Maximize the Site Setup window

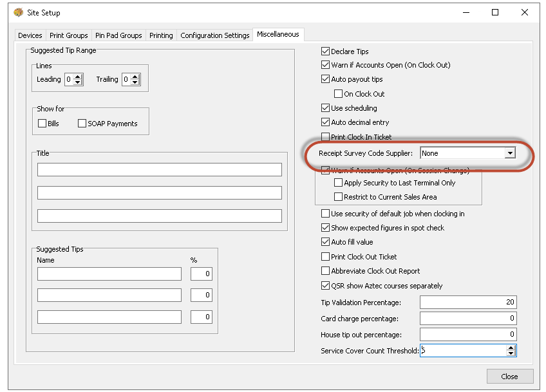495,12
